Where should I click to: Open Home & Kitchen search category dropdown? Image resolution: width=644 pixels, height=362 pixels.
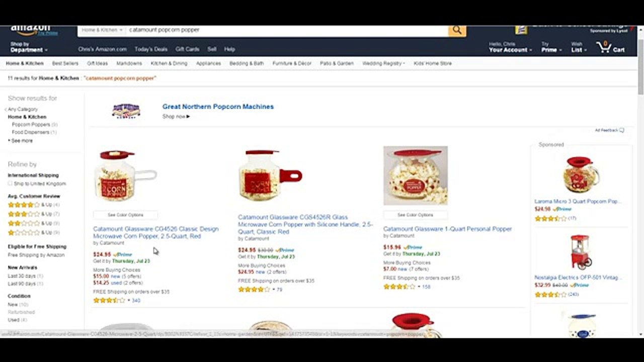click(x=103, y=30)
